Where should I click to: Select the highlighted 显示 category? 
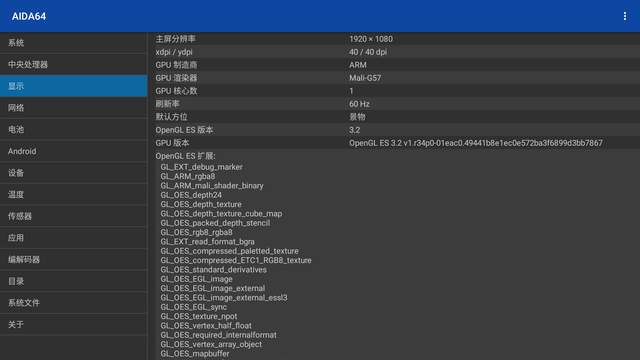73,86
